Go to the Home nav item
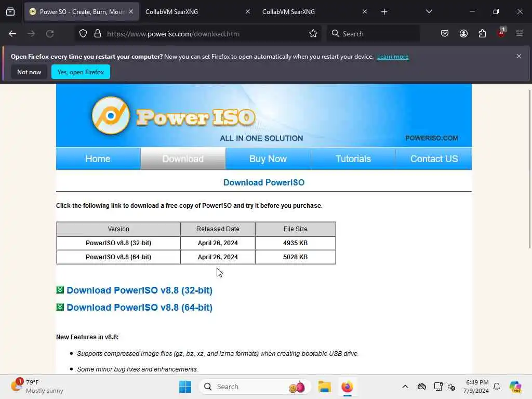The width and height of the screenshot is (532, 399). pos(98,158)
